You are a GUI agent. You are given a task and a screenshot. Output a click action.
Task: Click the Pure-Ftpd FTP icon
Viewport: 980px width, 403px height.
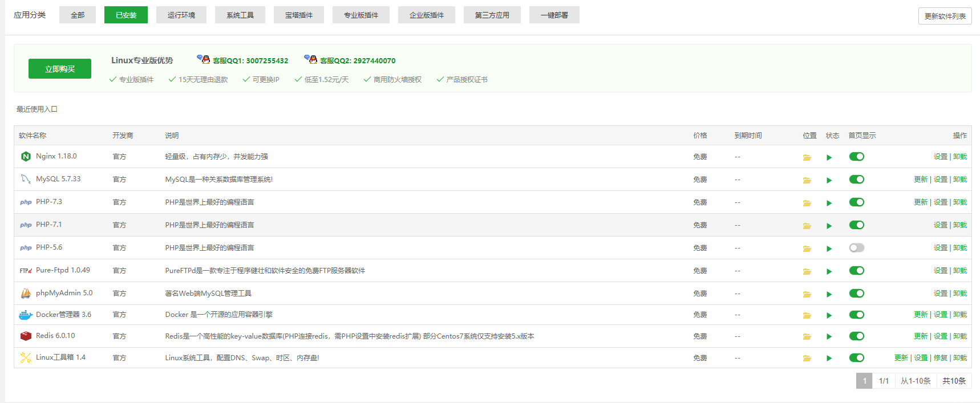pyautogui.click(x=26, y=271)
